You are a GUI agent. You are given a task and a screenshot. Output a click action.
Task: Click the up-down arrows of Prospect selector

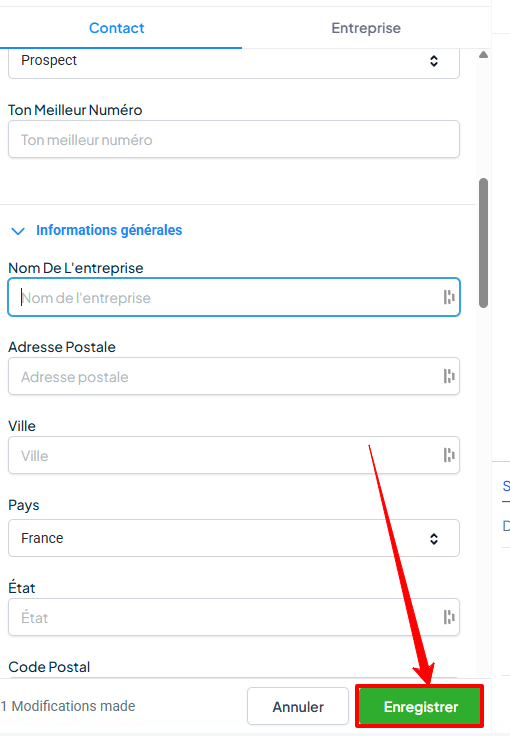pyautogui.click(x=434, y=61)
